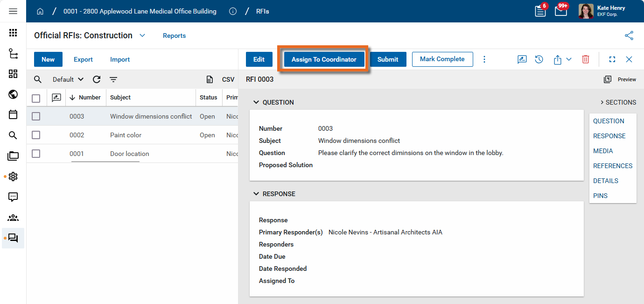
Task: Open the mail notifications envelope icon
Action: click(560, 11)
